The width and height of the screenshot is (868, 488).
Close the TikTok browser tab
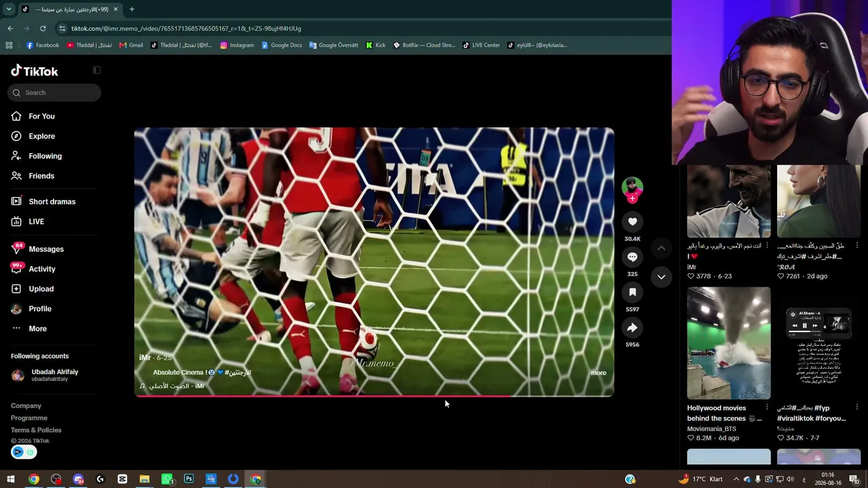tap(115, 9)
